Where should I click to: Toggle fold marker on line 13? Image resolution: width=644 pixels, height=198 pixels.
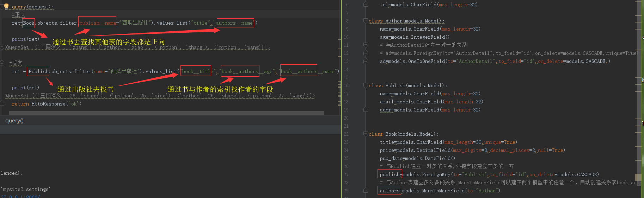[x=366, y=61]
